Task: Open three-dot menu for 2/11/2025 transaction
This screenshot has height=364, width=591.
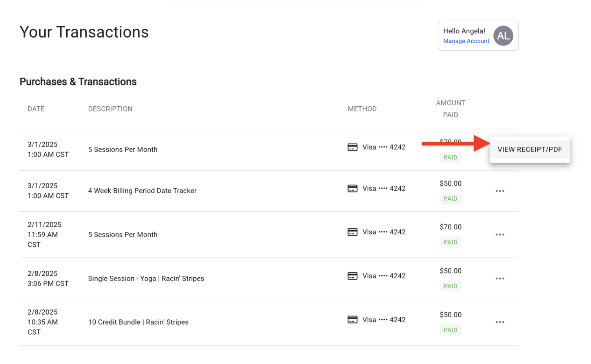Action: tap(500, 235)
